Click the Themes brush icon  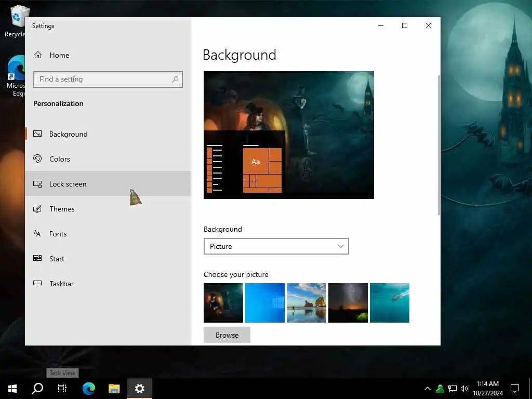(37, 209)
